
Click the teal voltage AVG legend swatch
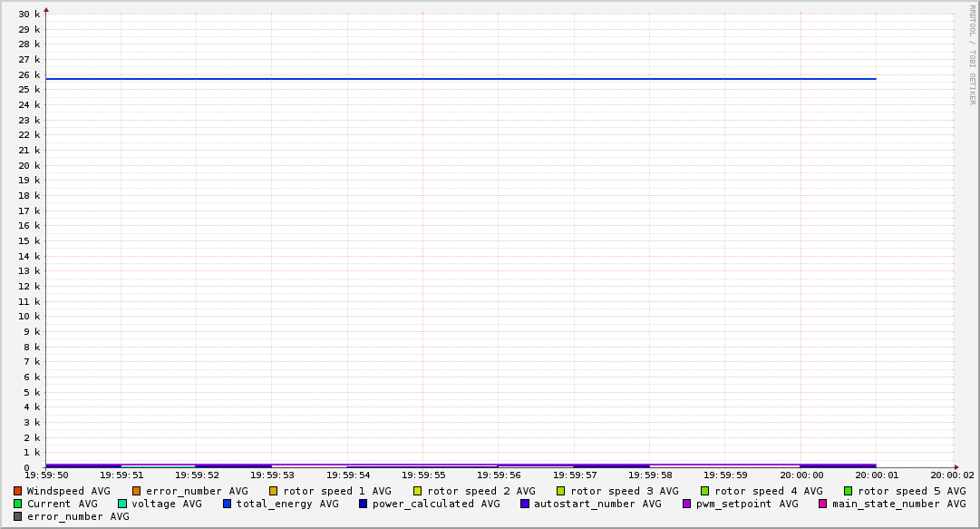122,504
